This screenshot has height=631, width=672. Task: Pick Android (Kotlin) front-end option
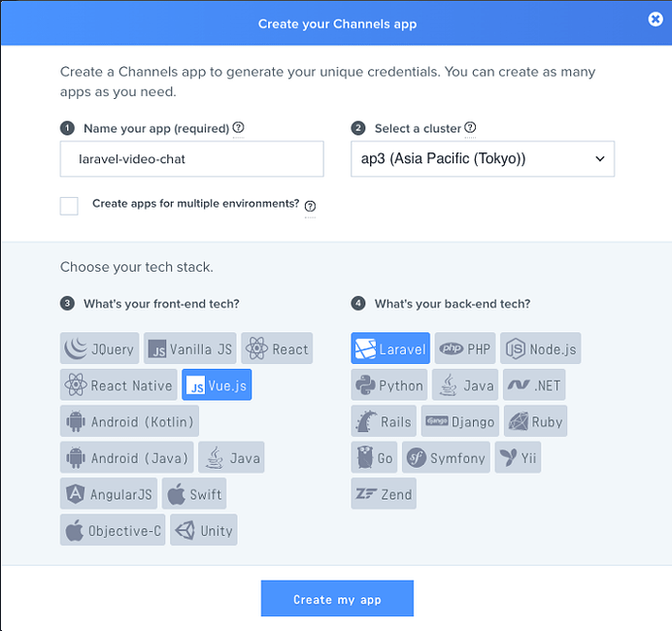129,421
